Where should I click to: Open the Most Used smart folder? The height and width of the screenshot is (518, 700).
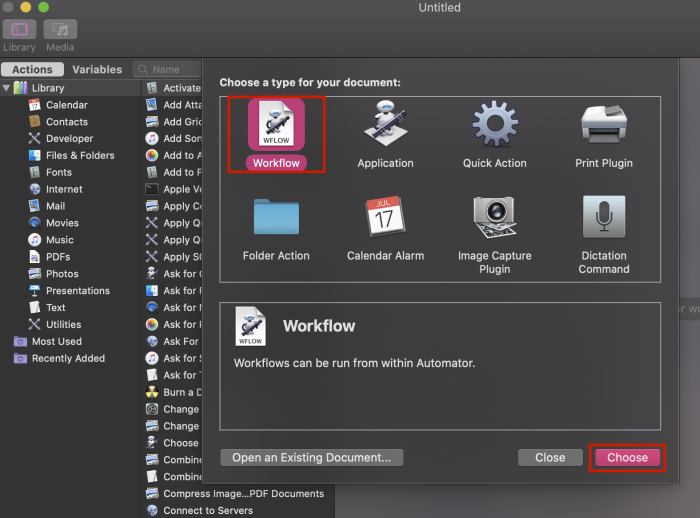tap(57, 342)
